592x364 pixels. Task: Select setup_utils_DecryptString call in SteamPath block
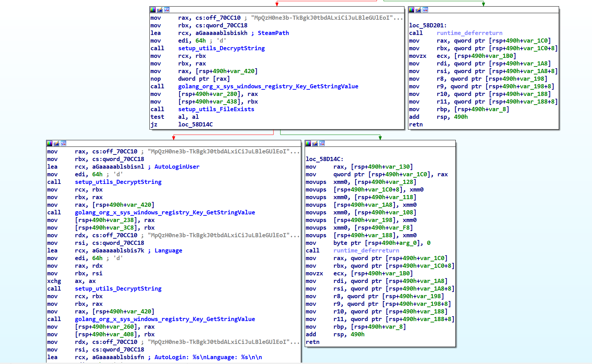221,48
